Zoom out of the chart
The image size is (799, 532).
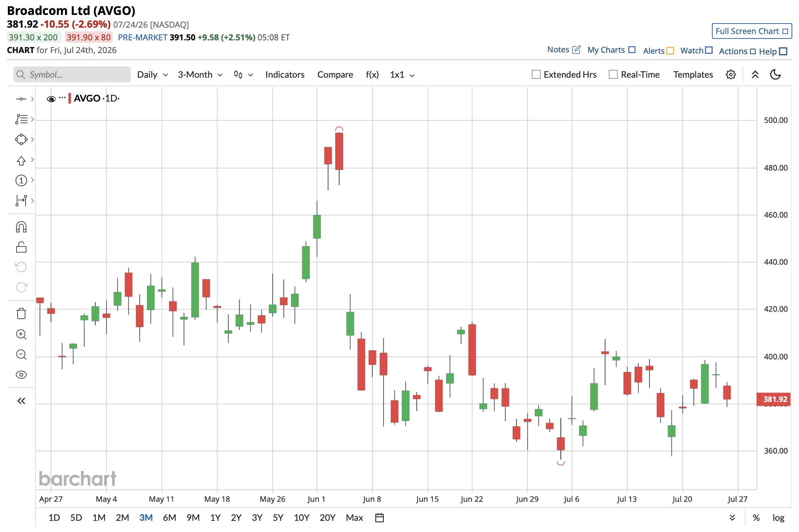(21, 354)
